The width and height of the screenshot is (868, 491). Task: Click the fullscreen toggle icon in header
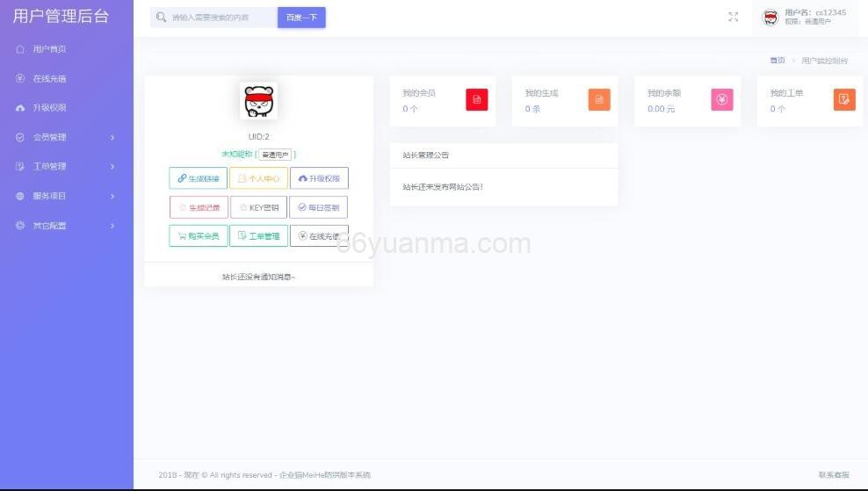[x=733, y=18]
